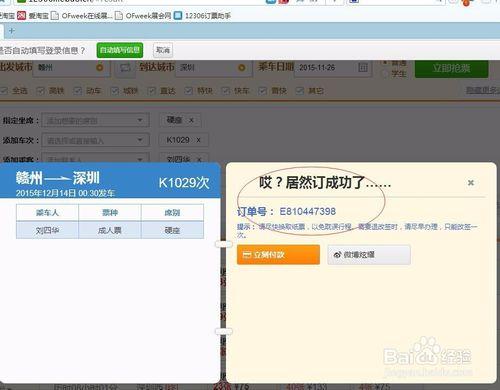Click the 赣州—深圳 route title
The image size is (500, 390).
pyautogui.click(x=58, y=178)
